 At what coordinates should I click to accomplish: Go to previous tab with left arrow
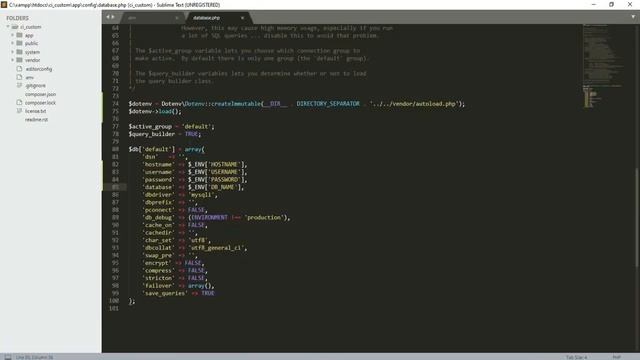(x=108, y=17)
